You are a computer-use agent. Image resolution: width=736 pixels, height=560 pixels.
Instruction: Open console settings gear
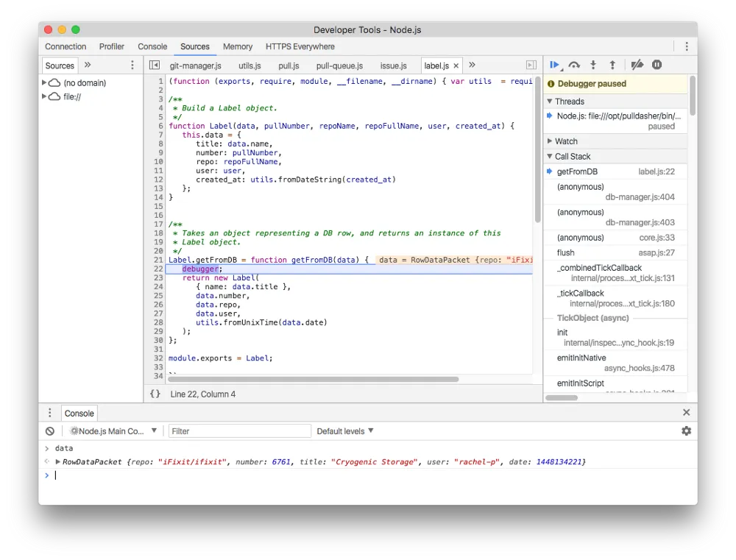[x=686, y=431]
